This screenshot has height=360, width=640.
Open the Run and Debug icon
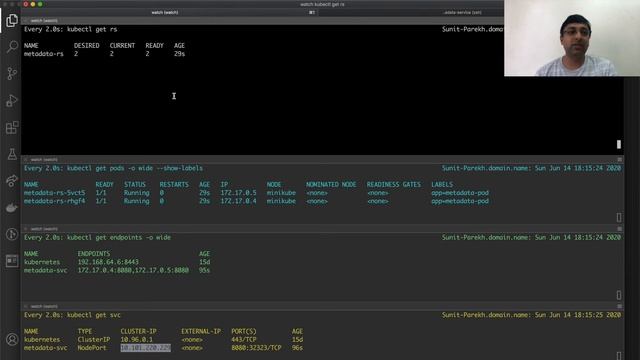pyautogui.click(x=12, y=100)
